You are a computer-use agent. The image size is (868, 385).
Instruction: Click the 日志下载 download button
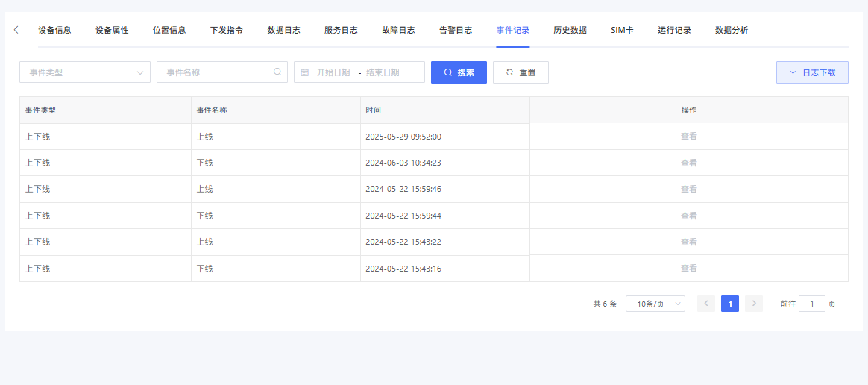pos(812,72)
